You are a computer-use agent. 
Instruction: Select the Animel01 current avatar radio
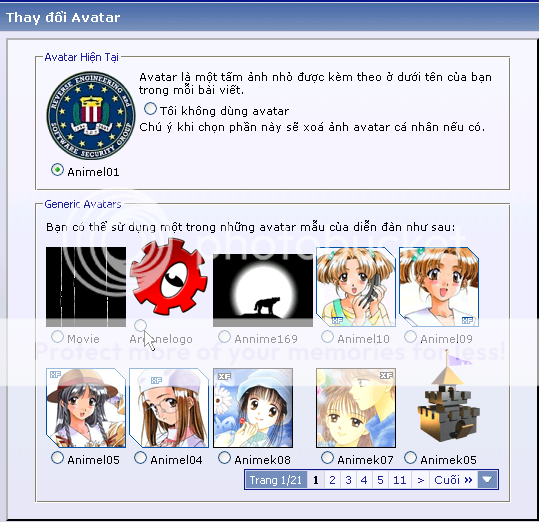point(57,170)
